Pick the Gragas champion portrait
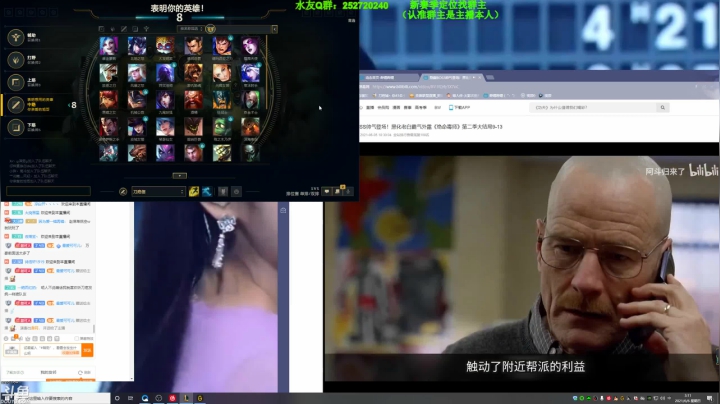720x404 pixels. tap(193, 100)
